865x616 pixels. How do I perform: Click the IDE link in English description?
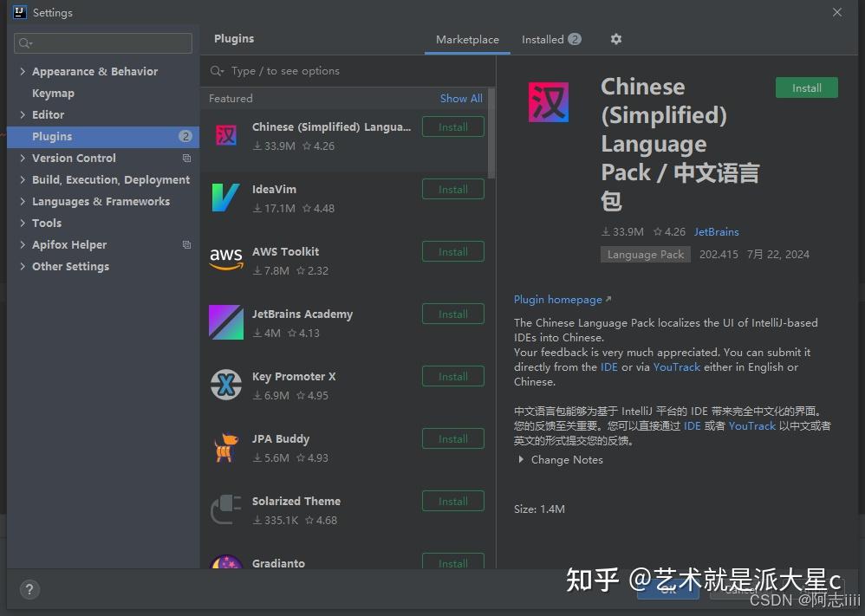[609, 366]
